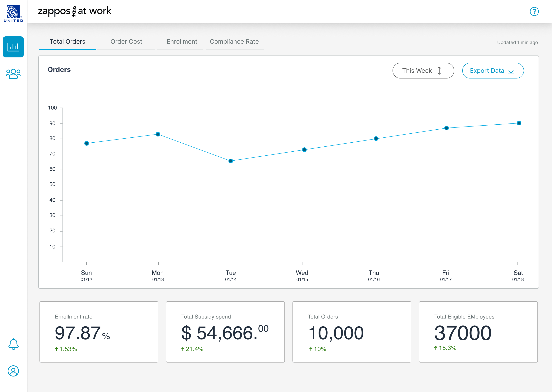Open the user profile icon
552x392 pixels.
pyautogui.click(x=13, y=371)
